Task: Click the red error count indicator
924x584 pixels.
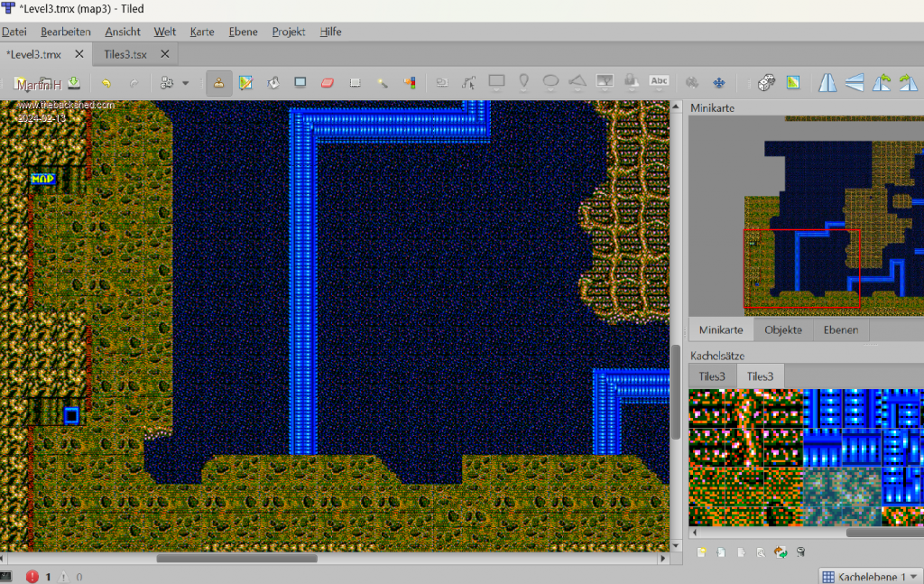Action: pos(33,577)
